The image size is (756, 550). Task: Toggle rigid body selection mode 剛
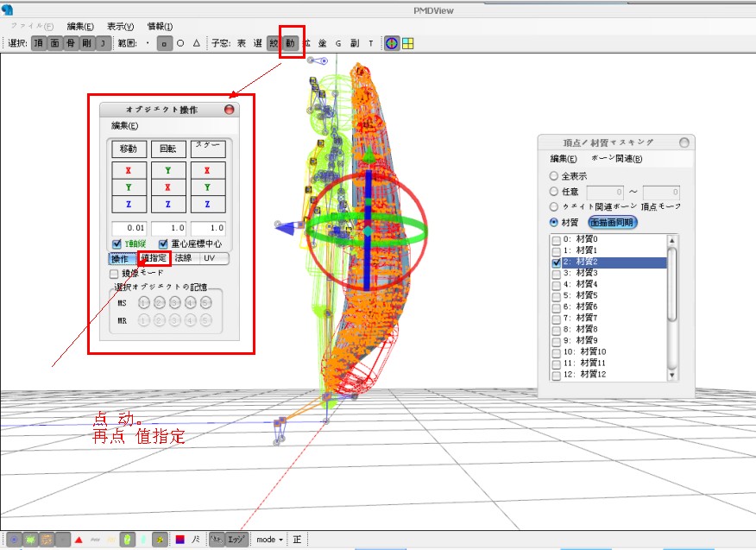pyautogui.click(x=86, y=43)
